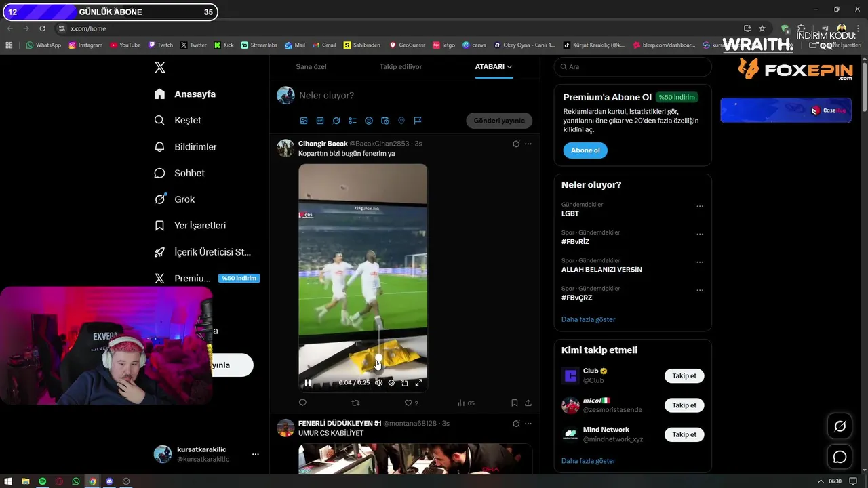This screenshot has width=868, height=488.
Task: Toggle picture-in-picture for the video
Action: coord(405,382)
